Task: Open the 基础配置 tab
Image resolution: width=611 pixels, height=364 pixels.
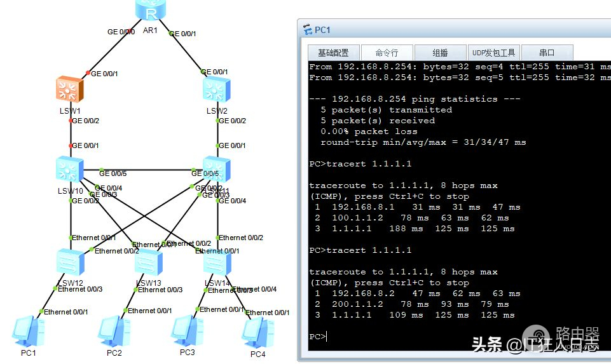Action: tap(333, 53)
